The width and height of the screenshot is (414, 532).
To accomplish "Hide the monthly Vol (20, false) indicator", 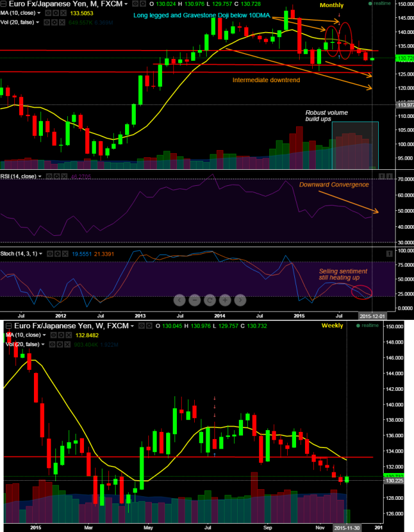I will pyautogui.click(x=47, y=23).
